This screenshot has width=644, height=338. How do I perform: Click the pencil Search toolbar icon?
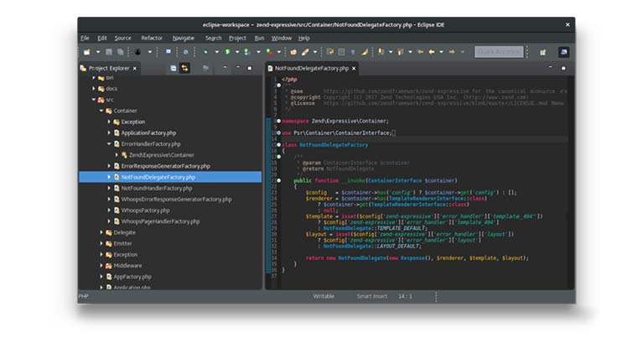(x=305, y=52)
